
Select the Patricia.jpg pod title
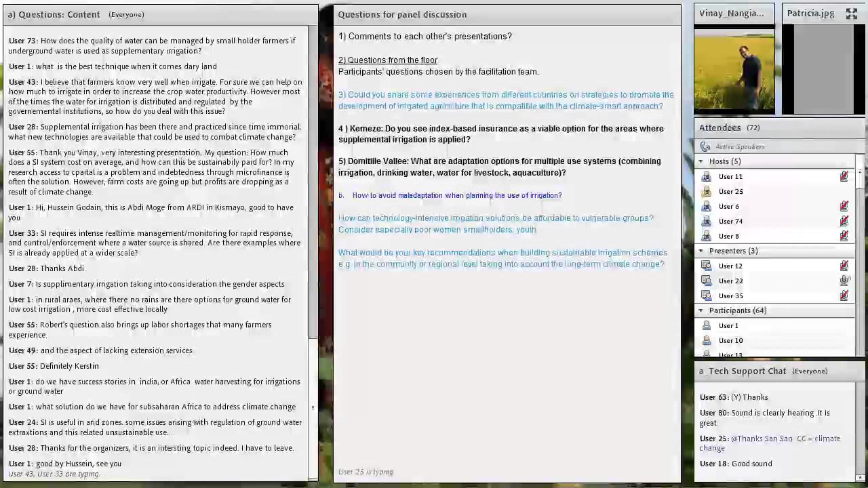click(810, 14)
